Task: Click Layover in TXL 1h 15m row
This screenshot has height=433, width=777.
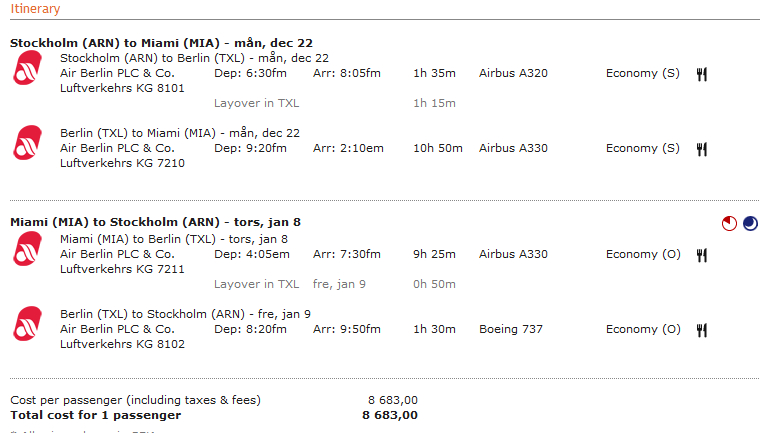Action: 335,103
